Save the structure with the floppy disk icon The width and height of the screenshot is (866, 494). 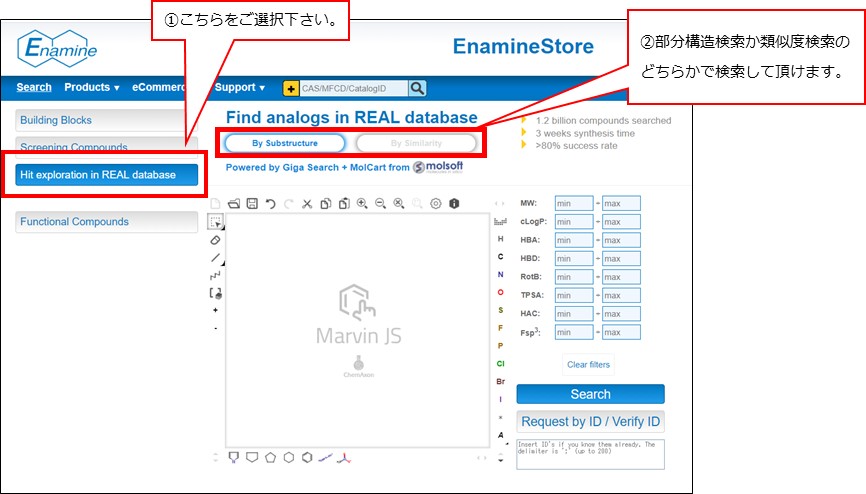[252, 203]
